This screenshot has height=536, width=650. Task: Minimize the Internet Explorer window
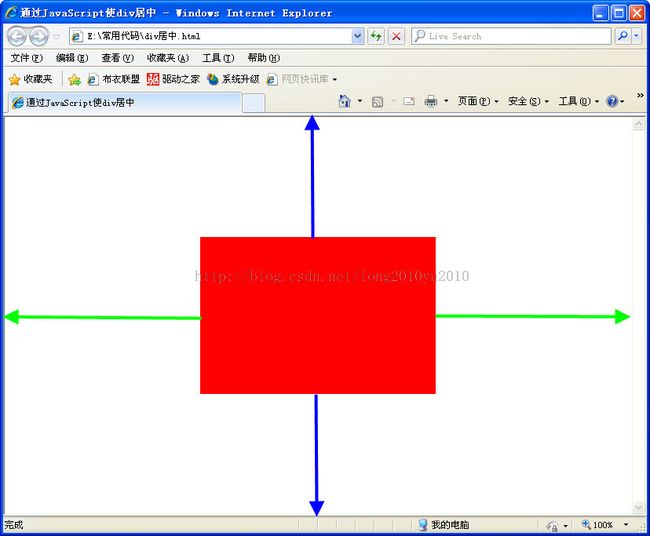point(600,13)
